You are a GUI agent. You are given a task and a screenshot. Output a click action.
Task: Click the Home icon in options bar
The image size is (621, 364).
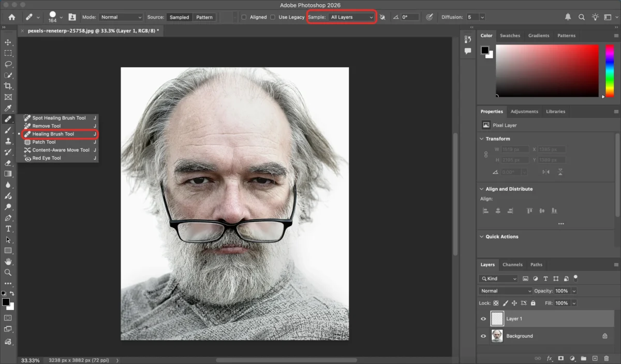coord(12,17)
